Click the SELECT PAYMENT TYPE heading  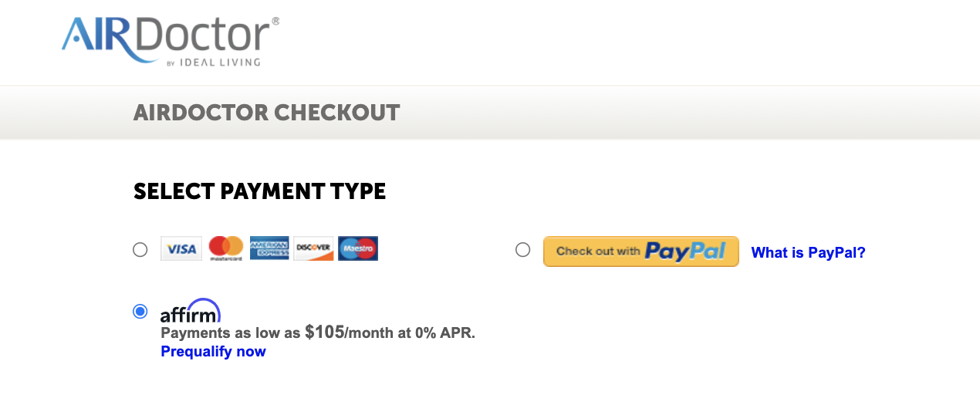pos(259,191)
